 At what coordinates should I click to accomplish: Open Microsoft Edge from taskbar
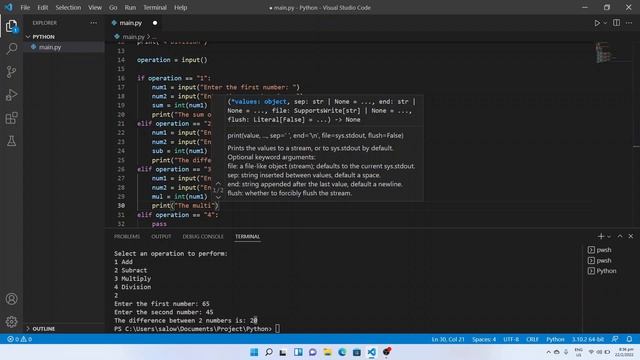(342, 352)
